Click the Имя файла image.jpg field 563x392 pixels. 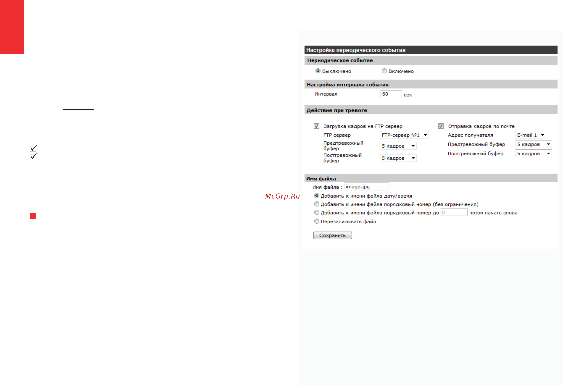[367, 187]
